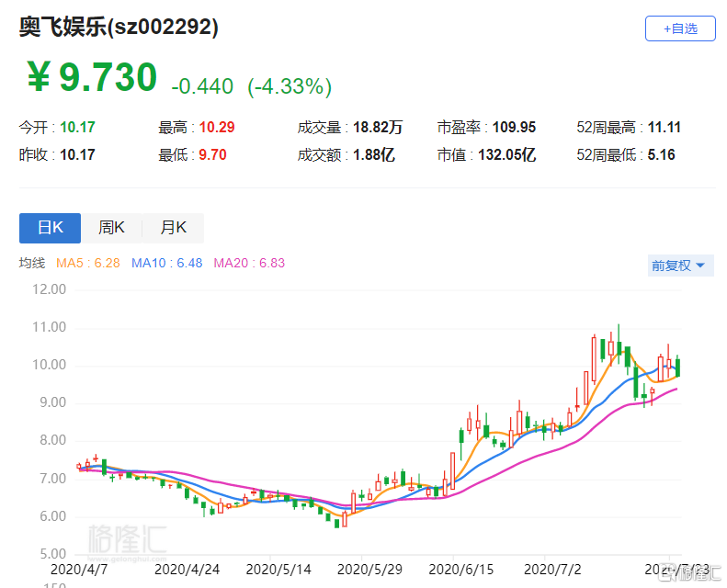Switch to 日K daily chart tab
Screen dimensions: 727x588
50,228
